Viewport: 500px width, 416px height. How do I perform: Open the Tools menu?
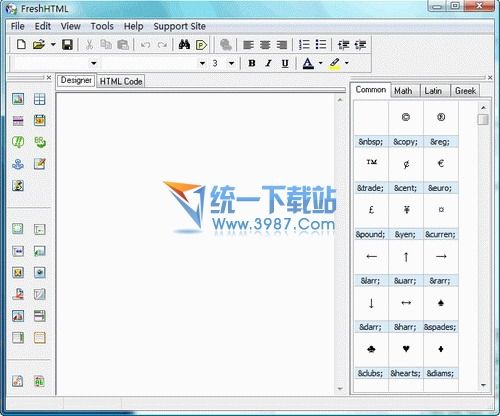tap(102, 26)
